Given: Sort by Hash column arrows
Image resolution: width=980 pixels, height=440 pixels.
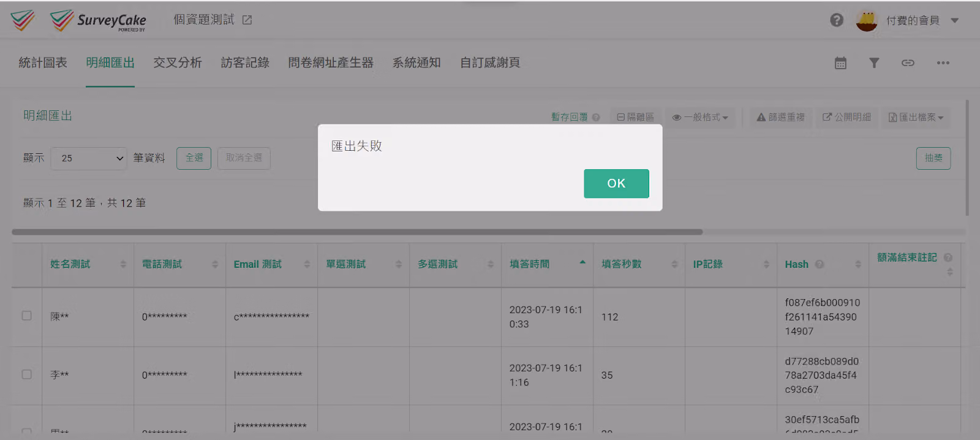Looking at the screenshot, I should coord(858,264).
